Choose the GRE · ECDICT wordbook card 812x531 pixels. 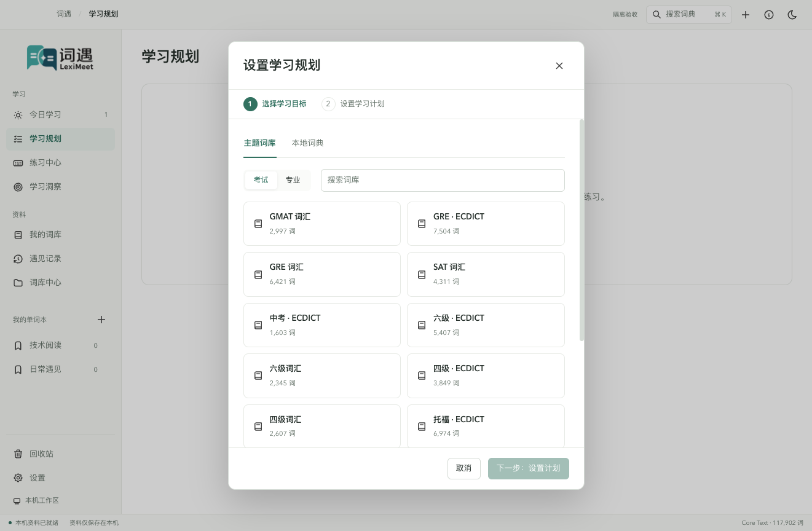486,224
